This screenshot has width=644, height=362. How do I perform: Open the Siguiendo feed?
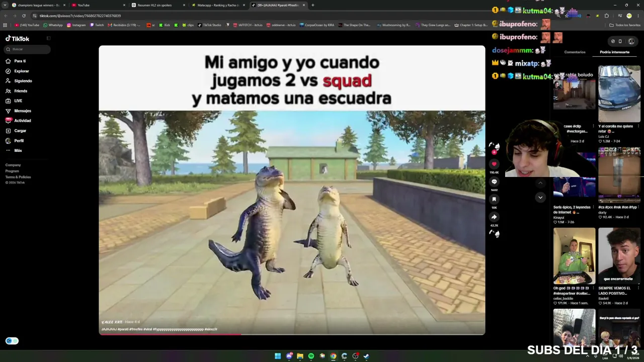(19, 81)
